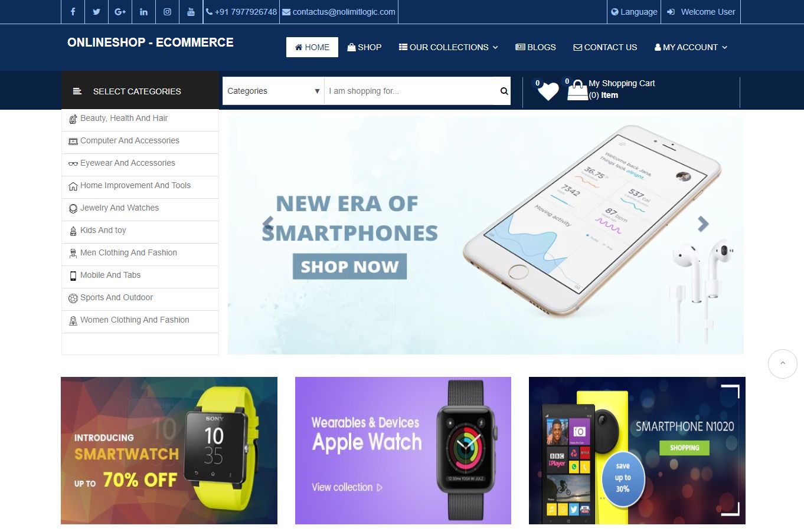Expand Our Collections menu
The width and height of the screenshot is (804, 532).
pyautogui.click(x=449, y=47)
